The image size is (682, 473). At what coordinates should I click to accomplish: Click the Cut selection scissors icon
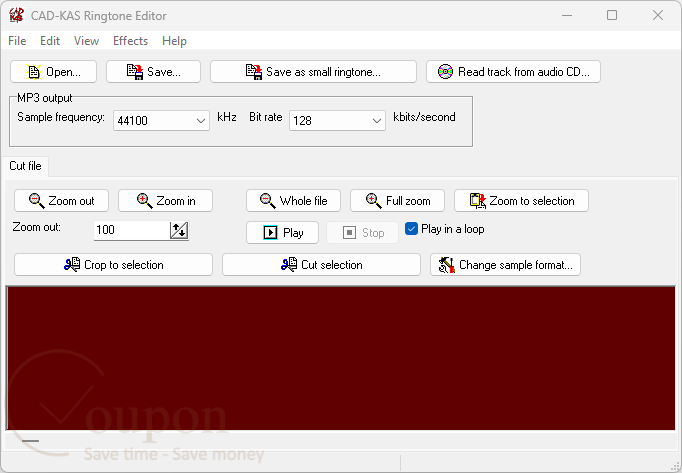[289, 264]
